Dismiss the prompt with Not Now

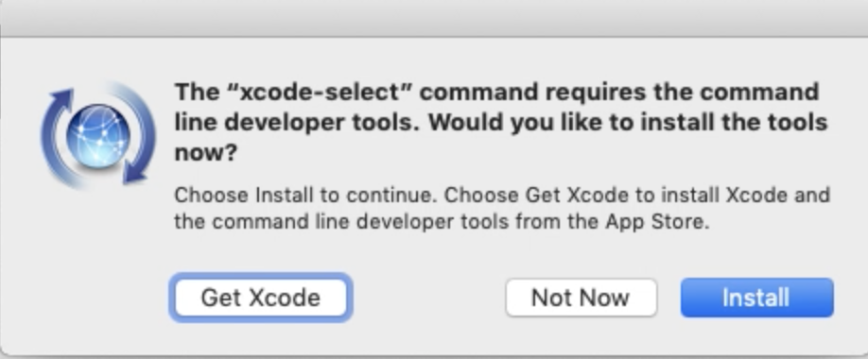581,298
